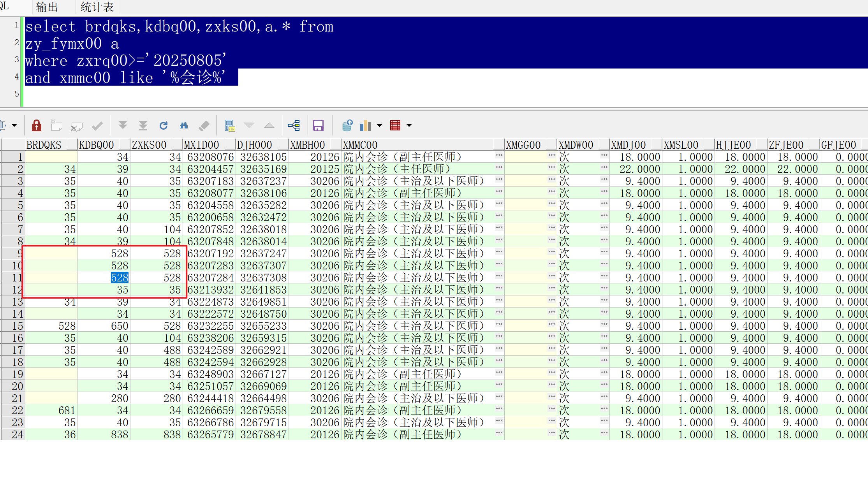Open the single record view icon
Viewport: 868px width, 501px height.
230,125
